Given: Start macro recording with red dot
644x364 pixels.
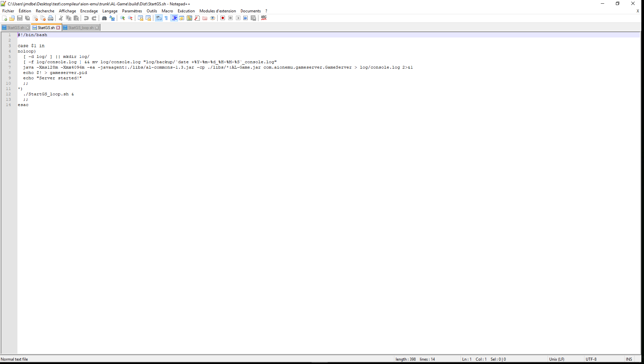Looking at the screenshot, I should click(x=223, y=18).
